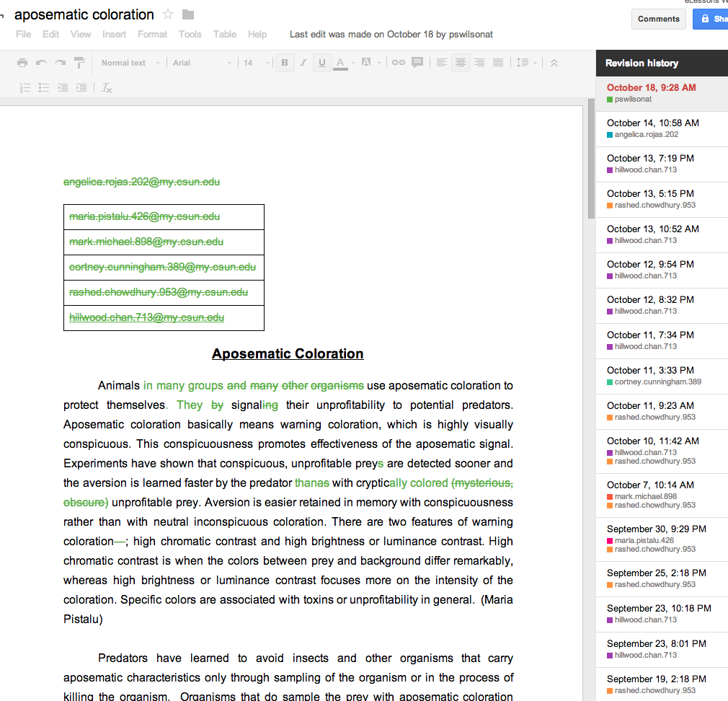Select the September 30, 9:29 PM revision
The height and width of the screenshot is (701, 728).
[x=662, y=539]
